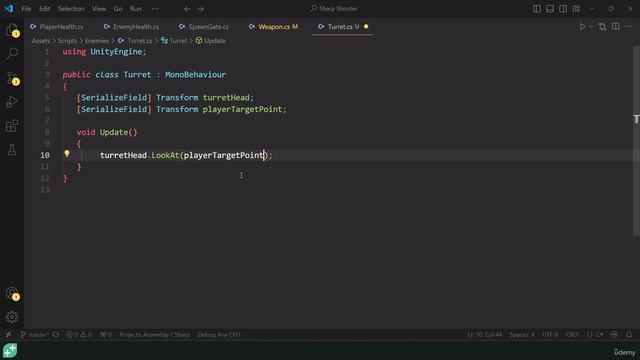Open the Go menu
This screenshot has height=360, width=640.
[x=118, y=9]
